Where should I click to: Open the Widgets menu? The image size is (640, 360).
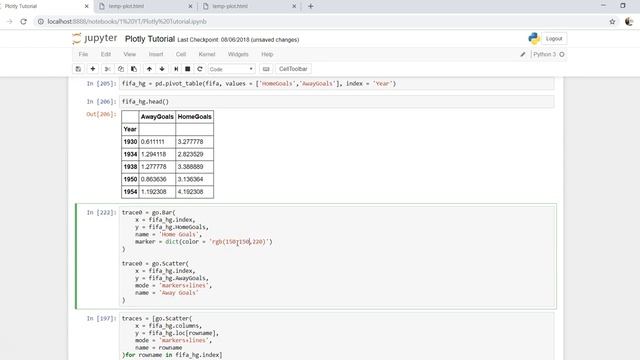pyautogui.click(x=238, y=54)
